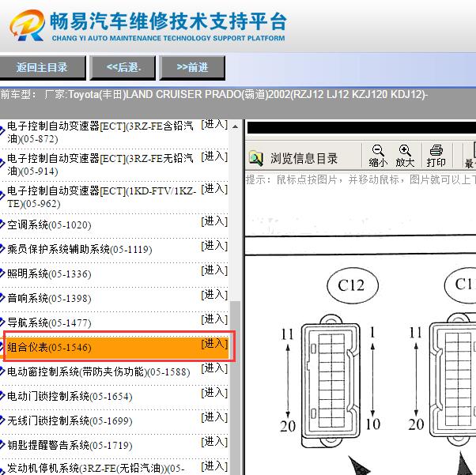Click [进入] for 无线门锁控制系统(05-1699)

click(214, 417)
